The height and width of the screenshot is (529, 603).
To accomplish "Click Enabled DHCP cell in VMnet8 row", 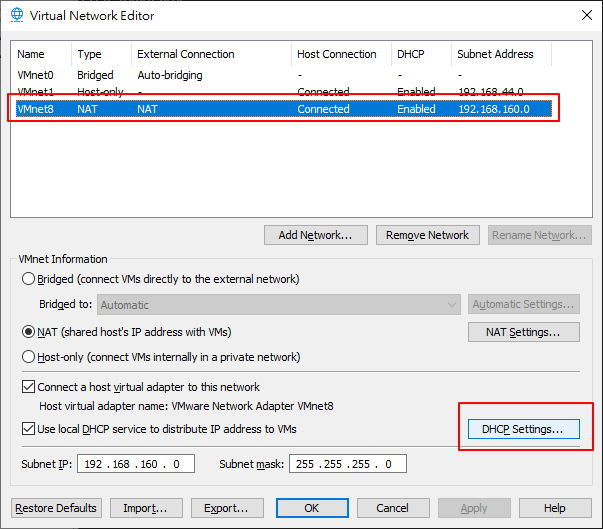I will point(416,109).
